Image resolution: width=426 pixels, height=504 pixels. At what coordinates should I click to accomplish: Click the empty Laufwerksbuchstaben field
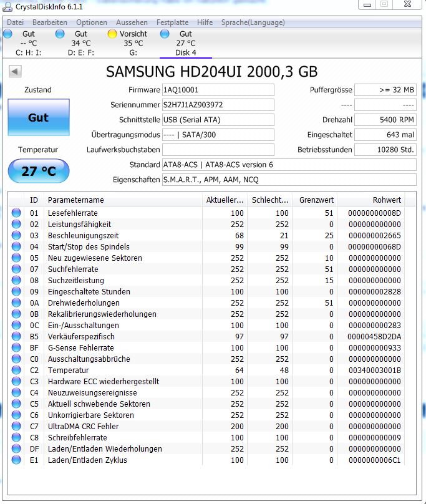[x=218, y=150]
